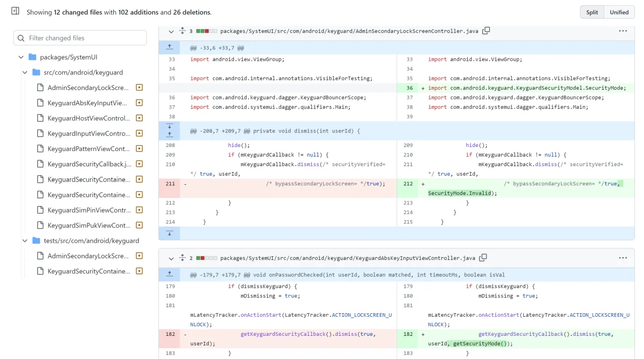Expand diff lines above line 33
The width and height of the screenshot is (644, 359).
click(x=169, y=47)
